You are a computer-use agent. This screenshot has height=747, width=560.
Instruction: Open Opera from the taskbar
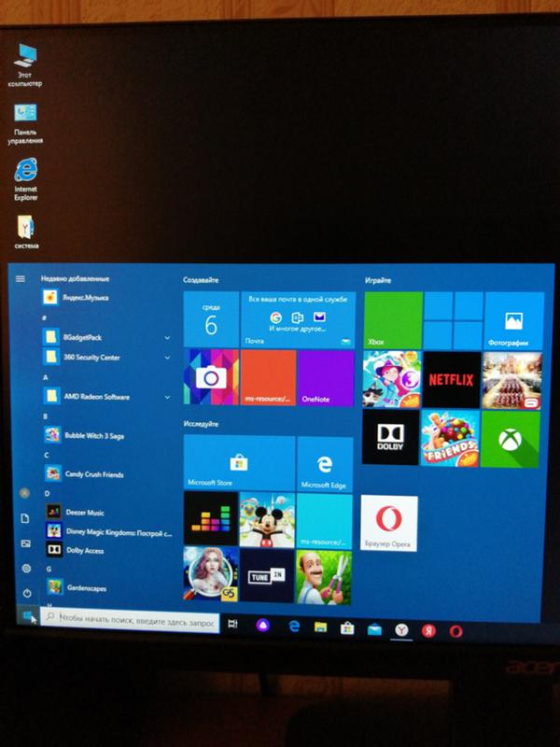pos(455,632)
